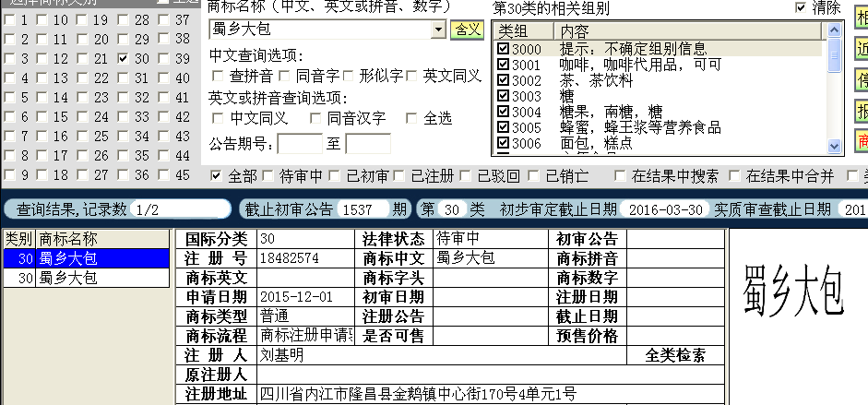The height and width of the screenshot is (405, 868).
Task: Uncheck the 全部 status filter
Action: 217,176
